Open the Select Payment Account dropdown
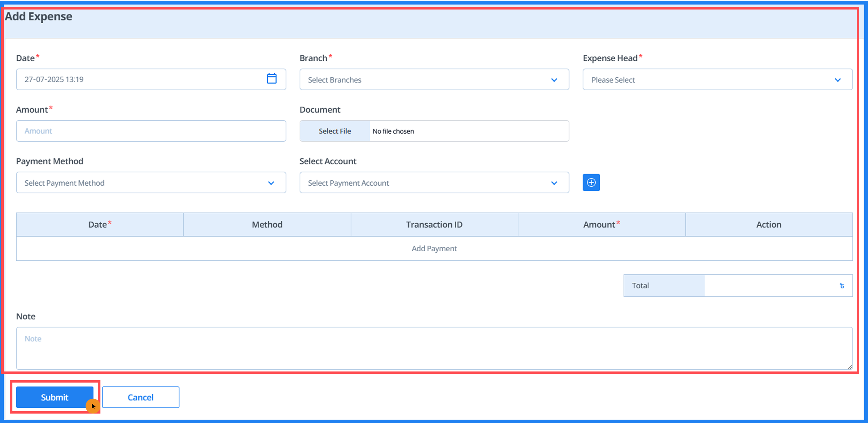 [434, 183]
